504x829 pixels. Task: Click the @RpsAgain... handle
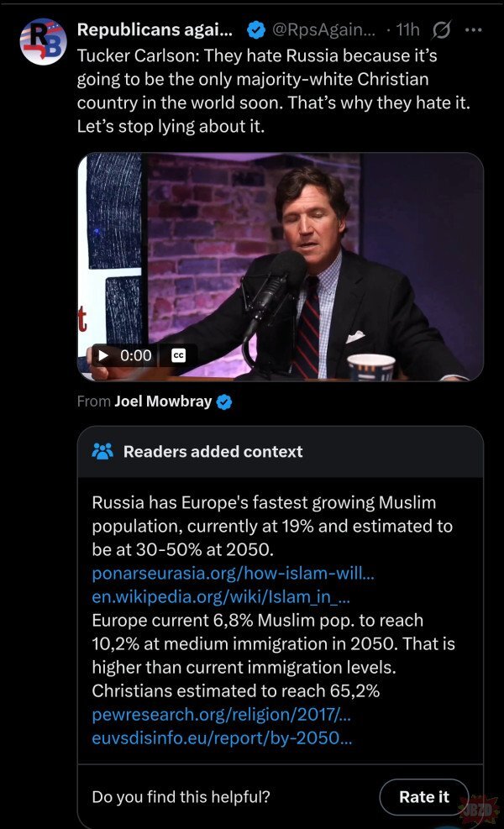[324, 30]
